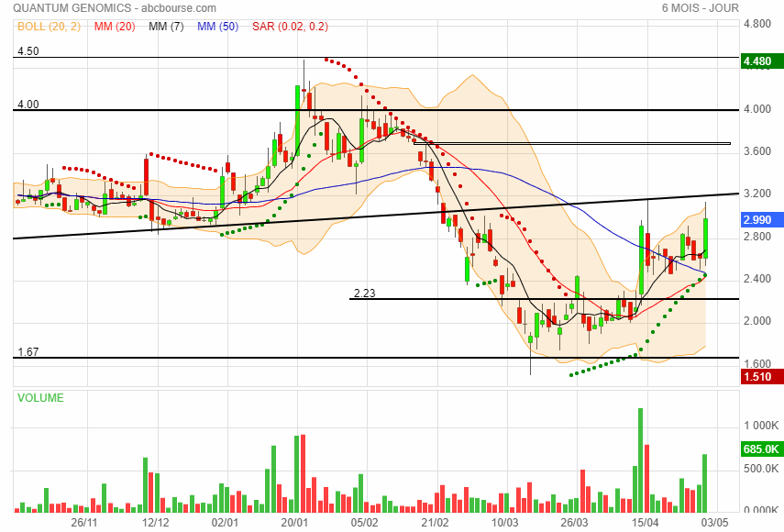Click the 4.00 horizontal level label
Image resolution: width=784 pixels, height=532 pixels.
click(x=28, y=104)
